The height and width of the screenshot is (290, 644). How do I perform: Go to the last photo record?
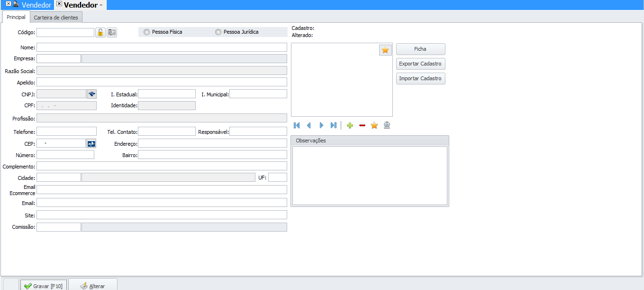coord(334,125)
